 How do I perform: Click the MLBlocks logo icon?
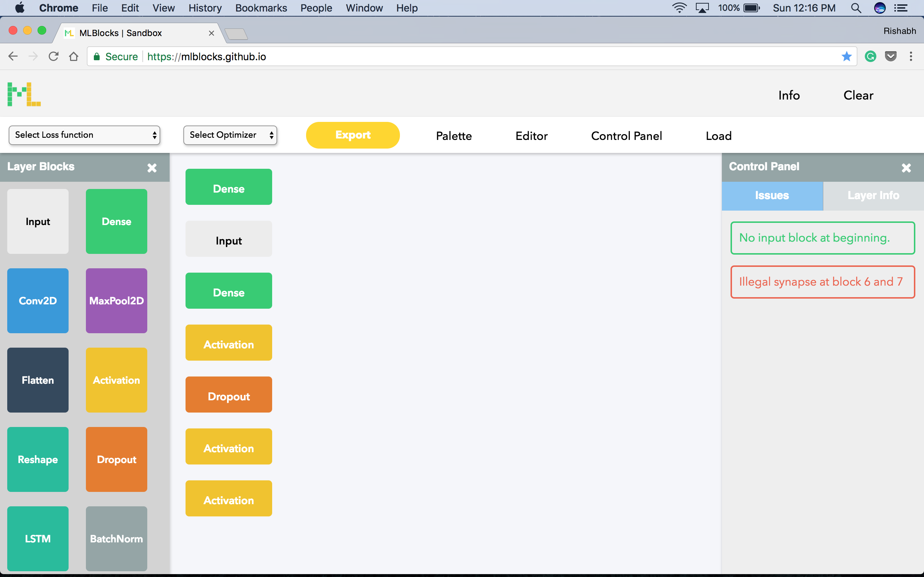point(24,94)
